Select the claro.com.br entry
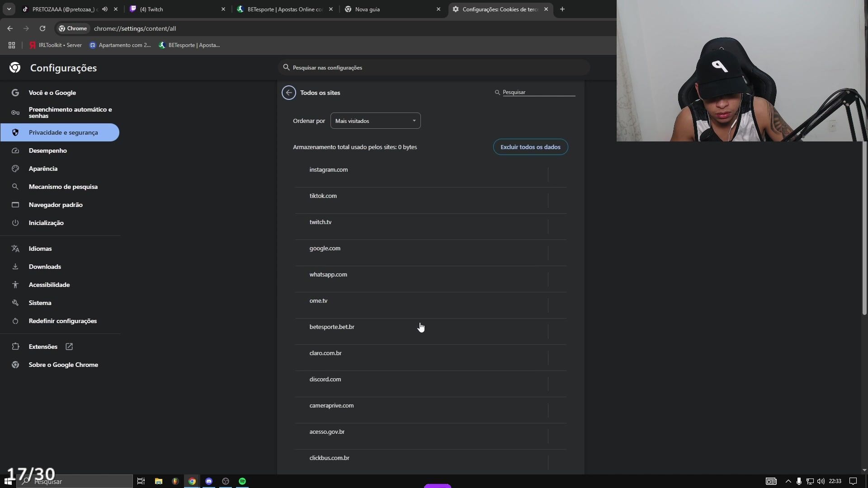 pyautogui.click(x=430, y=357)
